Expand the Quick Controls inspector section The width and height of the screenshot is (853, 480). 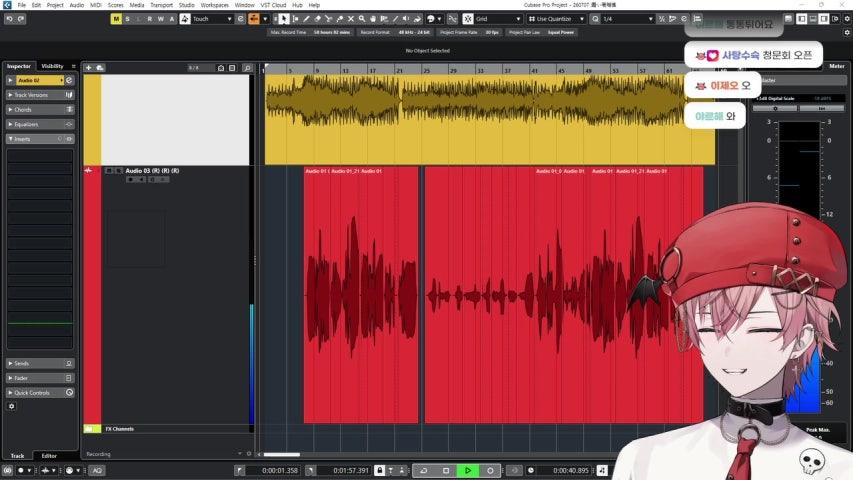(40, 392)
